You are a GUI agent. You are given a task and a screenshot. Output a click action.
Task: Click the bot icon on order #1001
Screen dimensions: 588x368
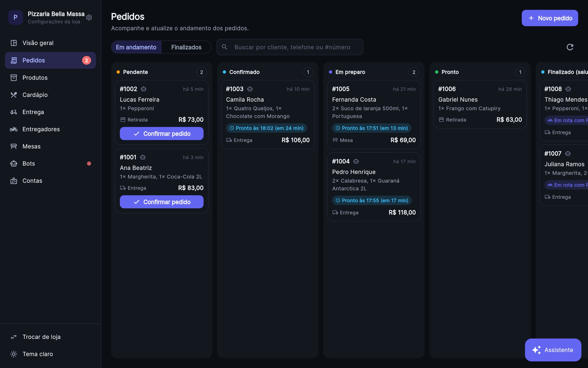click(x=143, y=157)
